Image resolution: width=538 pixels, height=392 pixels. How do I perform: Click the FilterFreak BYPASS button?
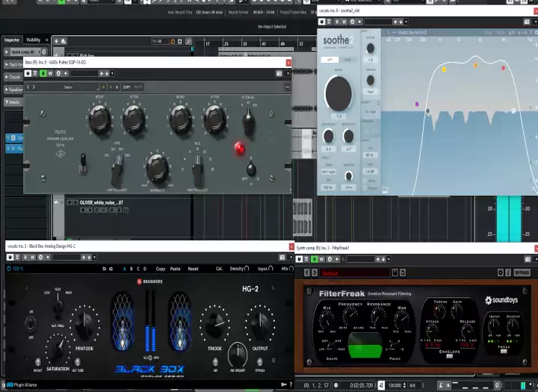point(522,273)
